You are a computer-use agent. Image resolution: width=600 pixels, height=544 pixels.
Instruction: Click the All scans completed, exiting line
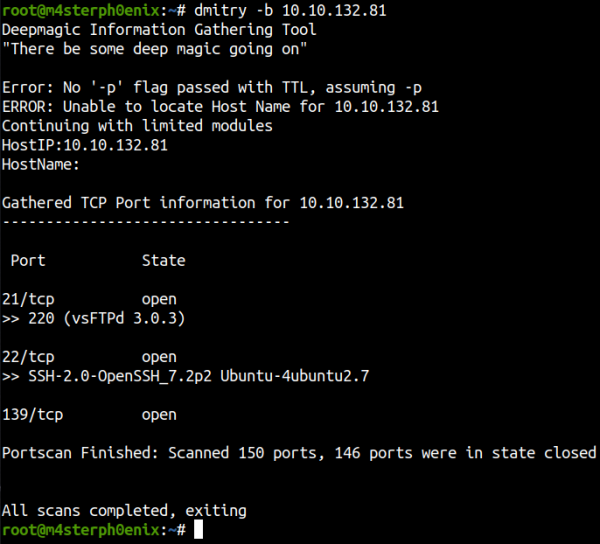(124, 510)
